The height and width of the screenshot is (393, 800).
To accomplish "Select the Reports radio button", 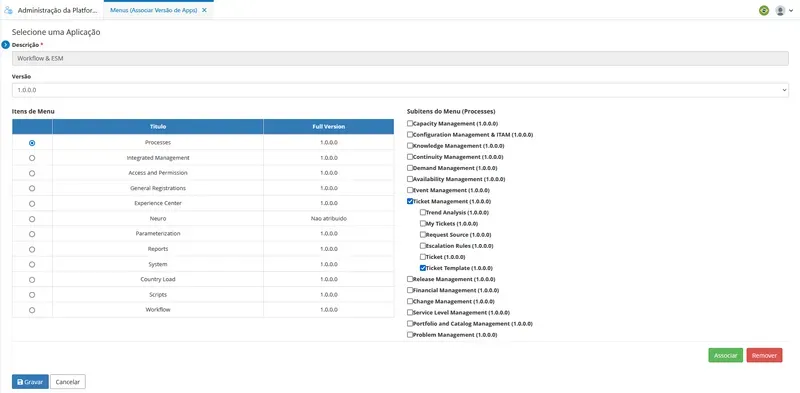I will (32, 249).
